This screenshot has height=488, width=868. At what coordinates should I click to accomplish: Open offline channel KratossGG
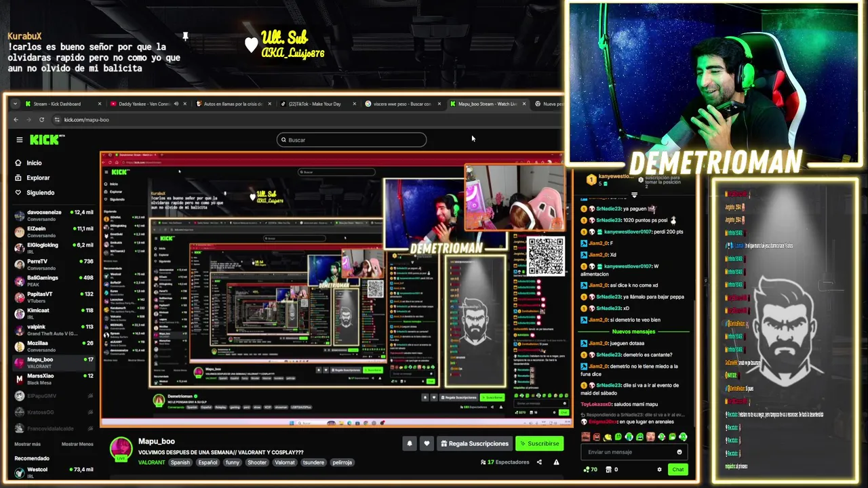point(54,412)
